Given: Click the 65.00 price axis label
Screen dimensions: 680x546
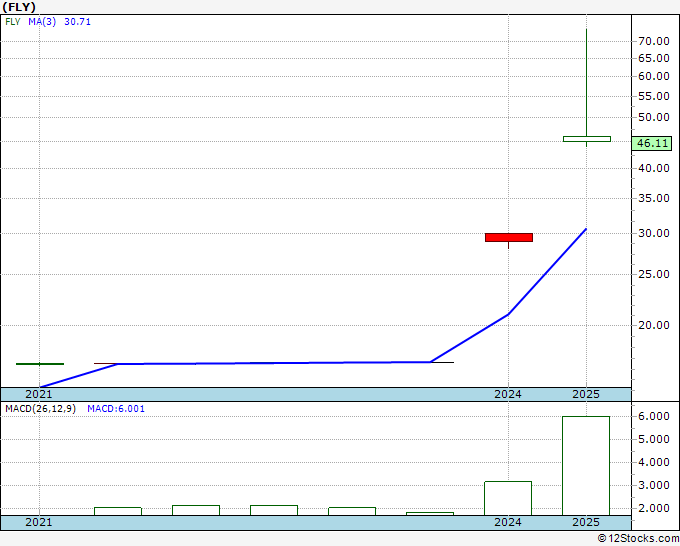Looking at the screenshot, I should 654,58.
